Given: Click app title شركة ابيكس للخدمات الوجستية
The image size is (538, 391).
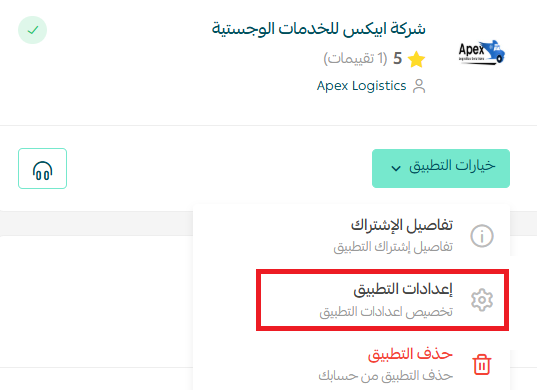Looking at the screenshot, I should [318, 28].
